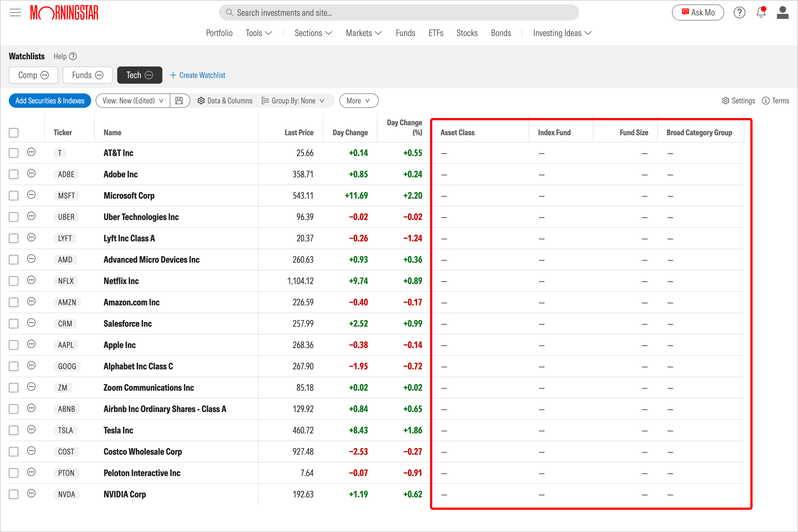Open options for the Comp watchlist

coord(45,75)
